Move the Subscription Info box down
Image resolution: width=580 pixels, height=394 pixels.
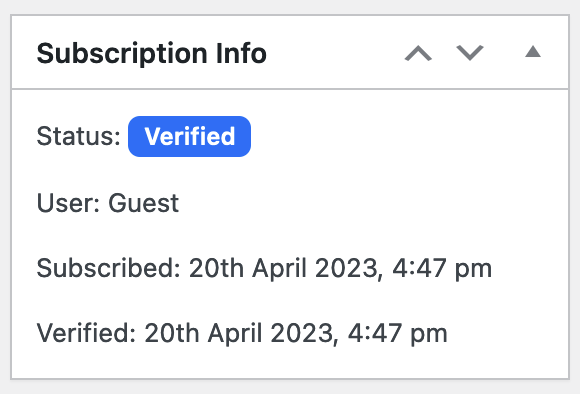[x=470, y=53]
